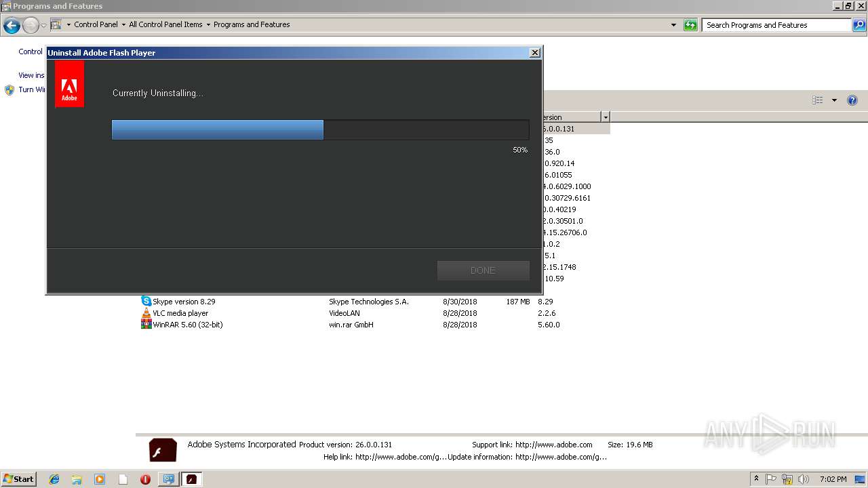Open the All Control Panel Items breadcrumb
Viewport: 868px width, 488px height.
click(x=165, y=24)
